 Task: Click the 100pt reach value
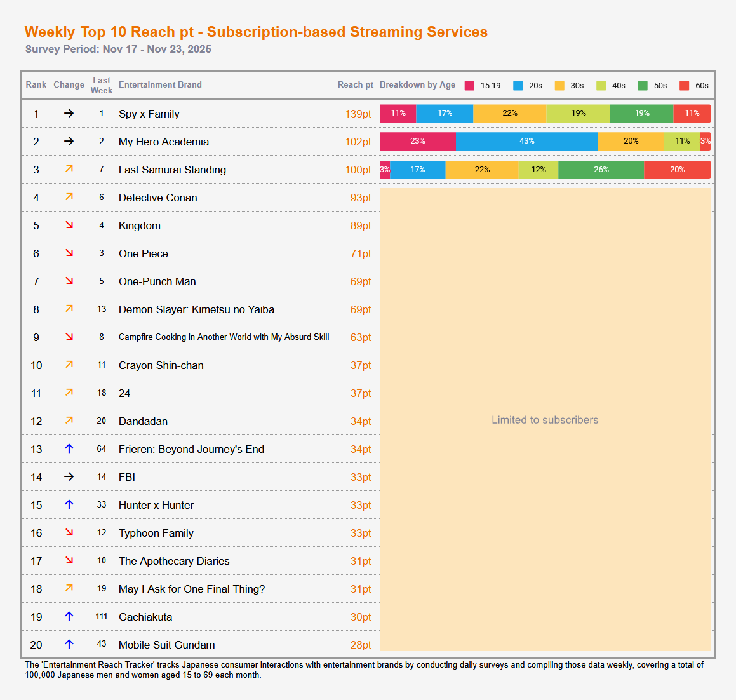coord(358,170)
